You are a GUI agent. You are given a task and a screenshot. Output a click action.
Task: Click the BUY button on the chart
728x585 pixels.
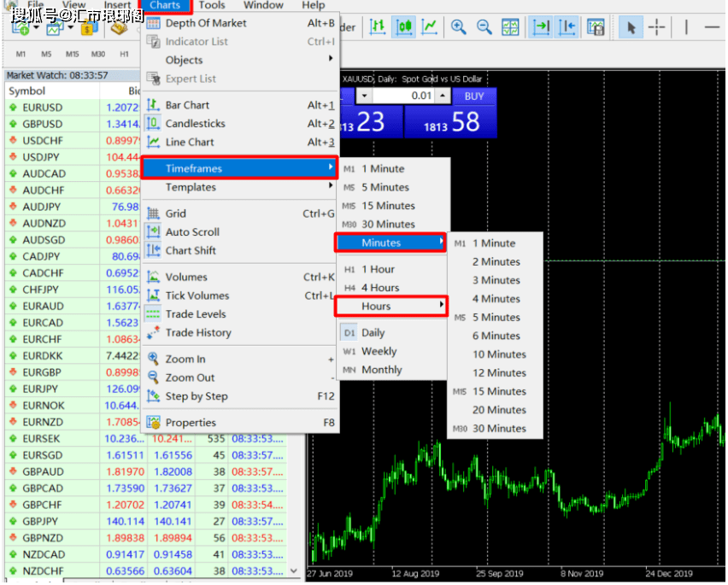(474, 96)
